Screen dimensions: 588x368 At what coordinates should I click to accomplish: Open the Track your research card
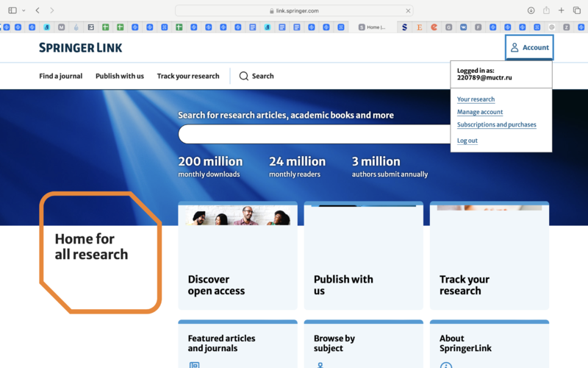pos(490,255)
